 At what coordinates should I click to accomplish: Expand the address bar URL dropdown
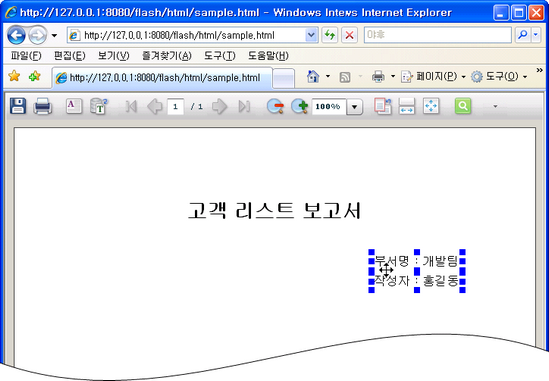click(311, 35)
